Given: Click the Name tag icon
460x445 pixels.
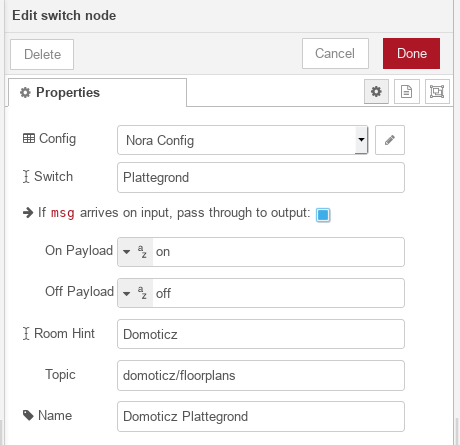Looking at the screenshot, I should coord(28,415).
